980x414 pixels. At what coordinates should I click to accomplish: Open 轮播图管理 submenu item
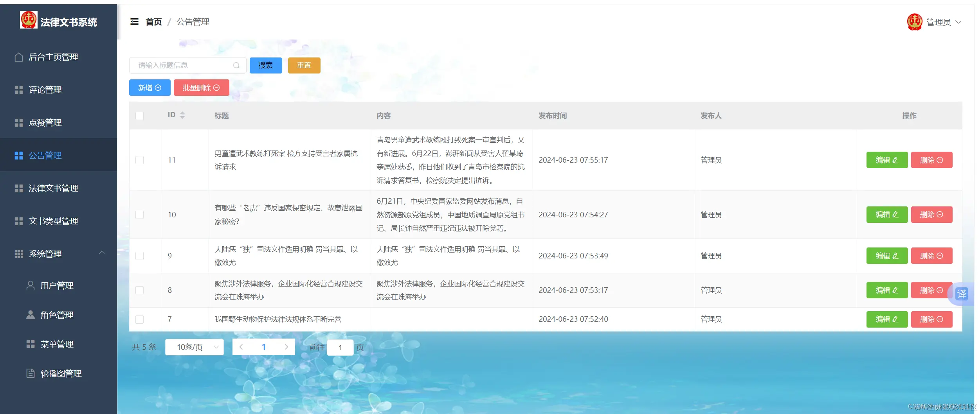[x=58, y=373]
